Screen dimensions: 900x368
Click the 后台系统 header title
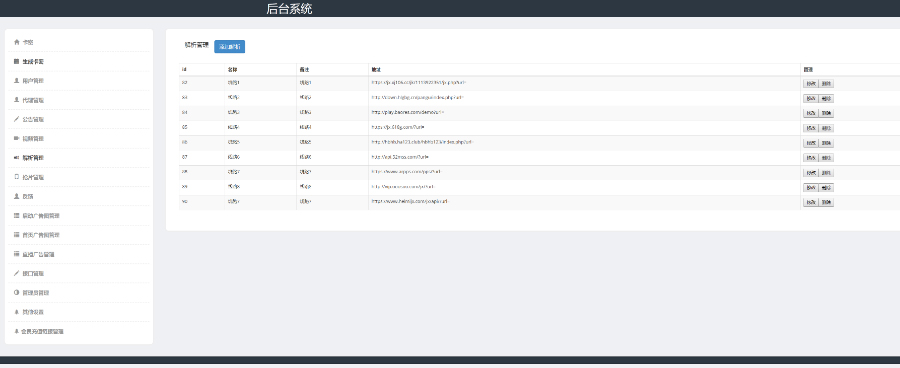pos(289,9)
